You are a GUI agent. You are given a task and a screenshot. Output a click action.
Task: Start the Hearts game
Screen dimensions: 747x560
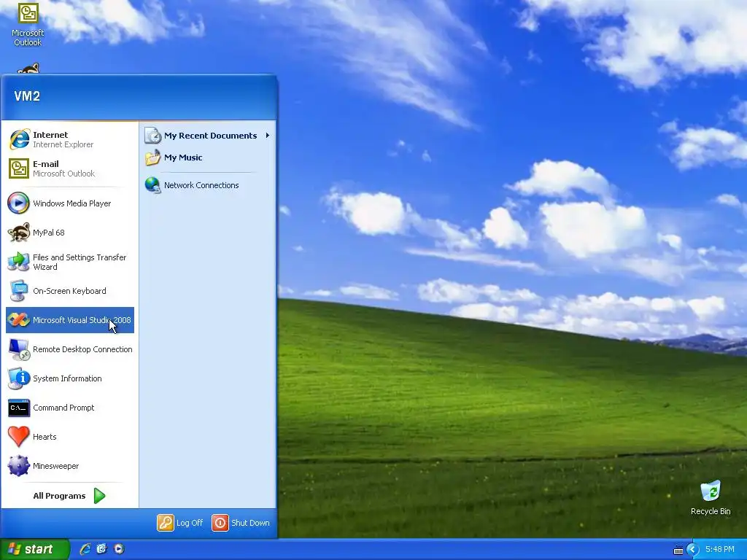point(70,437)
